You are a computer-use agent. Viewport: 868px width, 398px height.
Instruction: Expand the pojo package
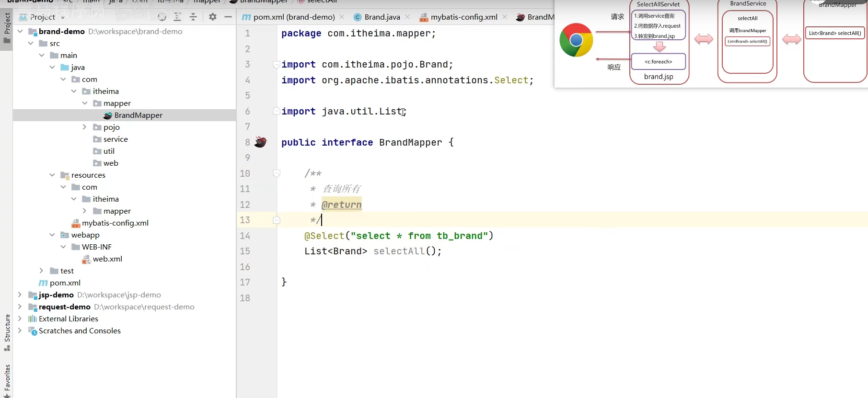tap(84, 127)
